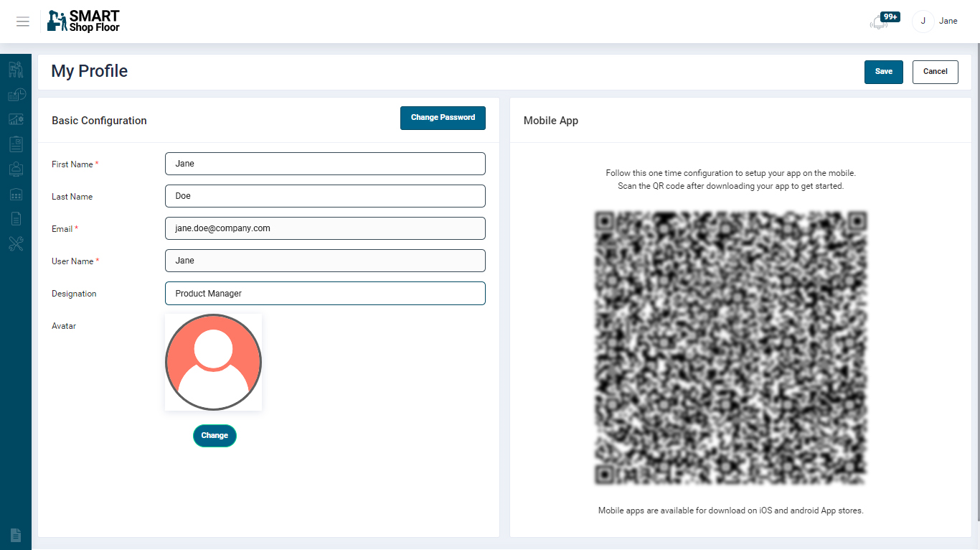The height and width of the screenshot is (550, 980).
Task: Open the calendar with clock sidebar icon
Action: tap(16, 95)
